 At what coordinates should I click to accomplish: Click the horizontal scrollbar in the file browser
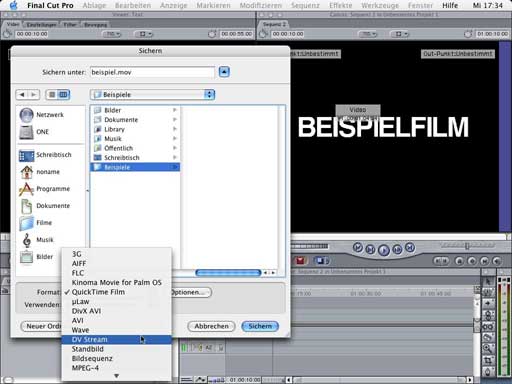(228, 273)
